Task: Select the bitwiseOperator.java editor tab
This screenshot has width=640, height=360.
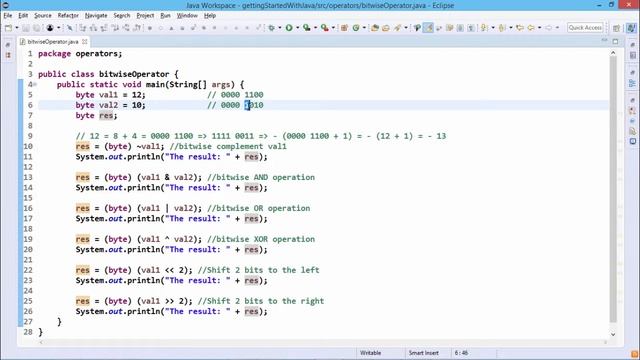Action: (x=53, y=42)
